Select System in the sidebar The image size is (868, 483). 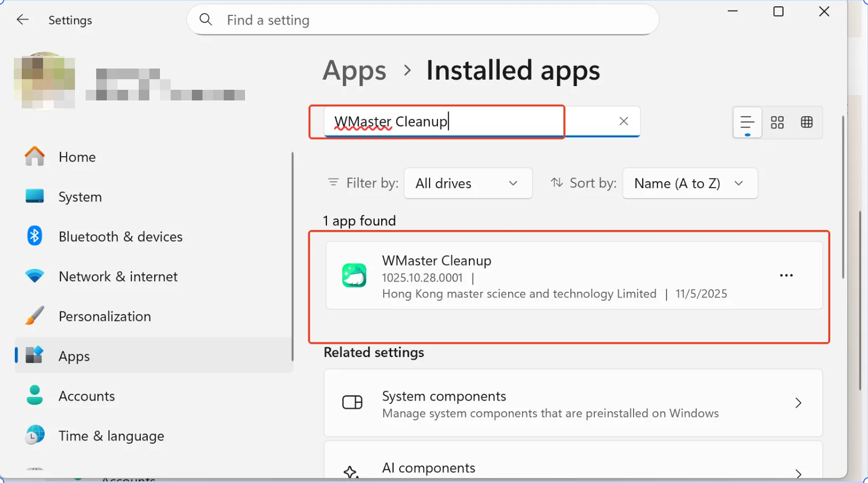coord(80,196)
